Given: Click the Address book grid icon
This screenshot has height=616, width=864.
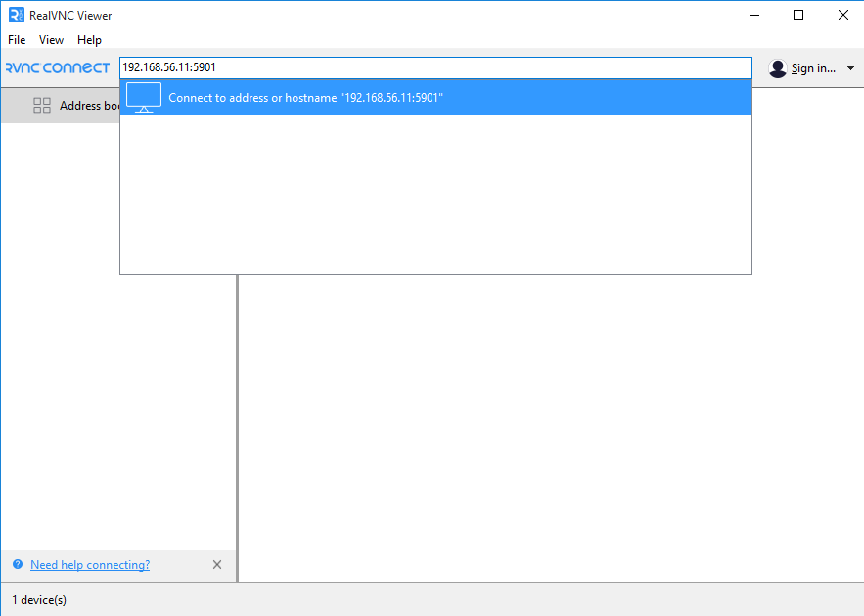Looking at the screenshot, I should pos(42,106).
